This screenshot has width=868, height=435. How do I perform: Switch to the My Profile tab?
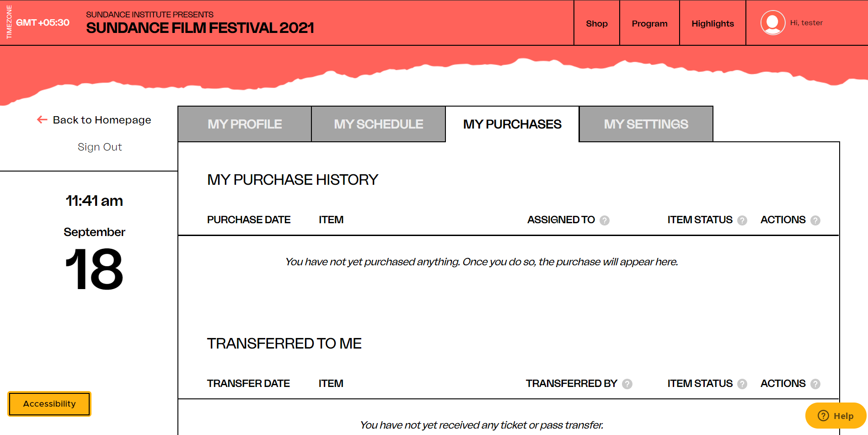(245, 124)
